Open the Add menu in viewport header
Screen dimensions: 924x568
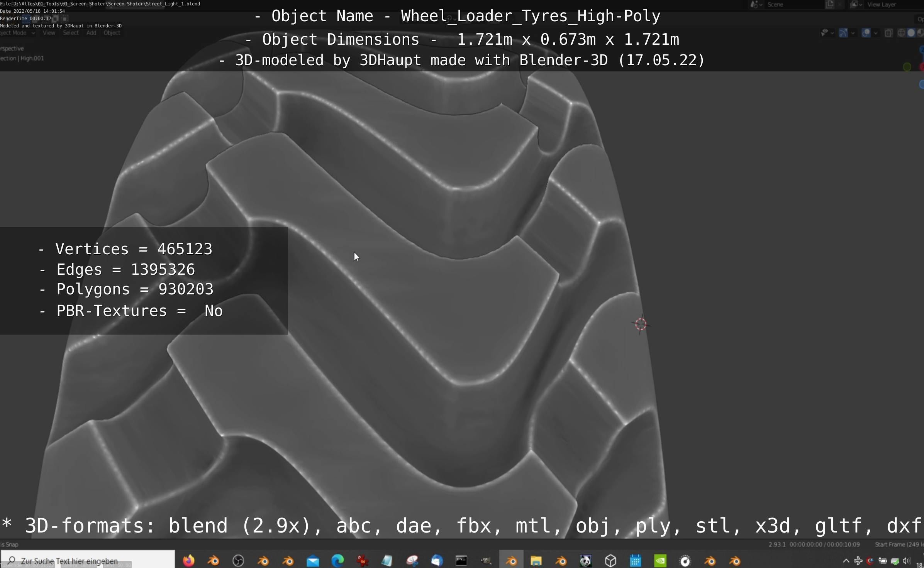click(91, 33)
